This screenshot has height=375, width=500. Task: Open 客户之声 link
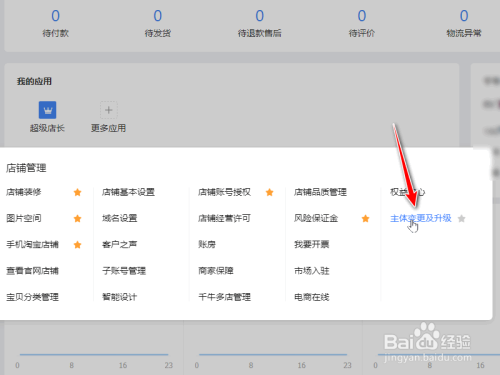tap(120, 245)
